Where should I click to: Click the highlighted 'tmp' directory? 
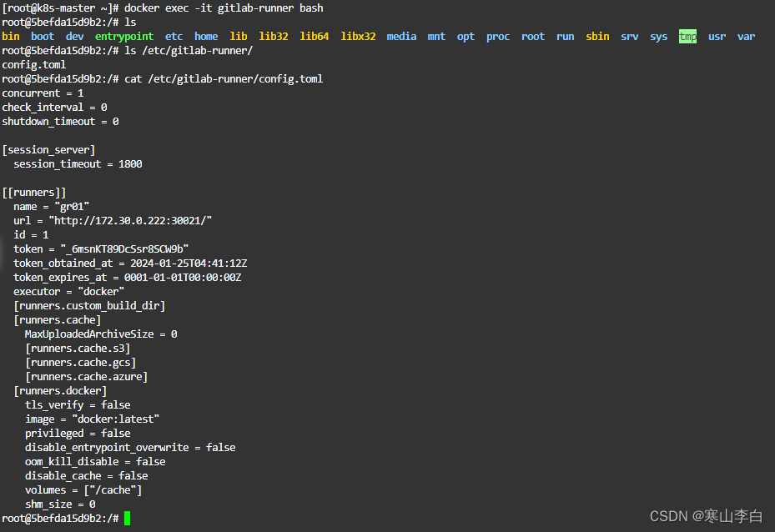(x=688, y=37)
